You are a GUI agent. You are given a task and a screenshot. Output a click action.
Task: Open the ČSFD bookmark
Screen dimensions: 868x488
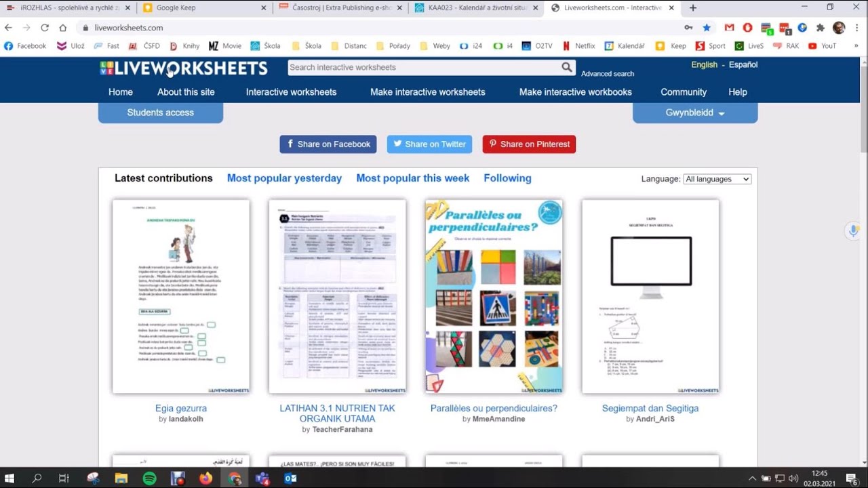(x=144, y=46)
